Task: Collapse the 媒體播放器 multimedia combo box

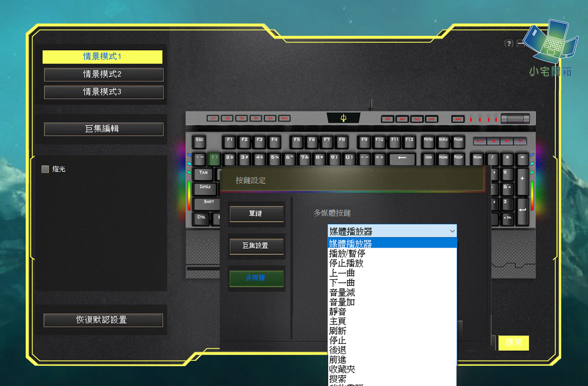Action: 392,231
